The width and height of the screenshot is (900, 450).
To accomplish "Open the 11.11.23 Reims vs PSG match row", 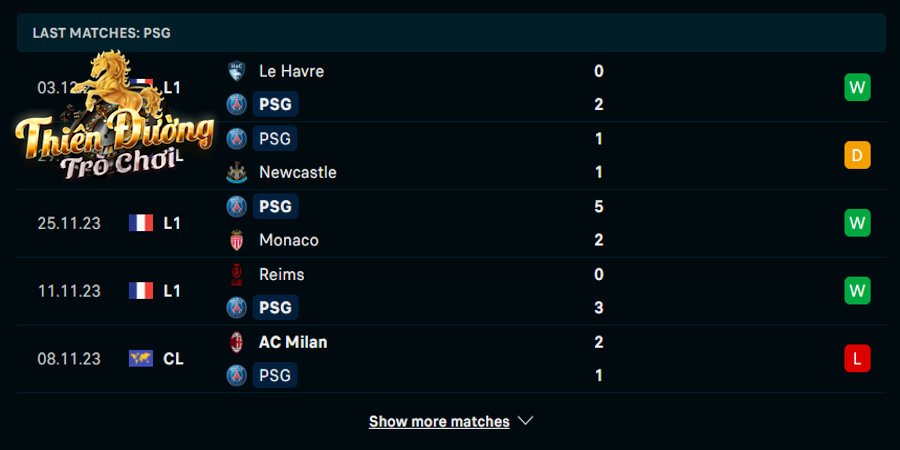I will [x=451, y=291].
